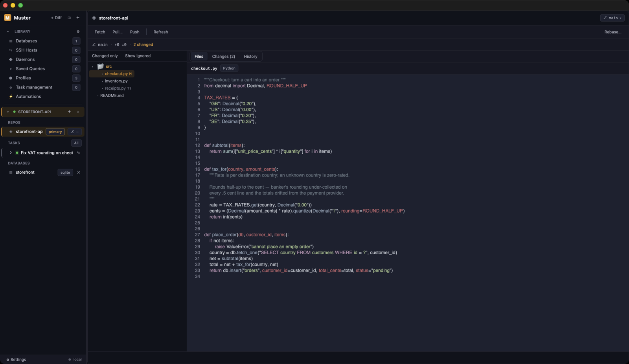
Task: Select receipts.py in file tree
Action: [x=118, y=88]
